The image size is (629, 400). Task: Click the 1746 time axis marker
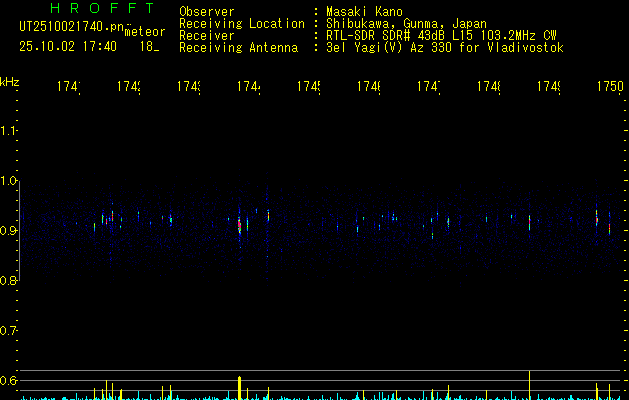point(369,87)
